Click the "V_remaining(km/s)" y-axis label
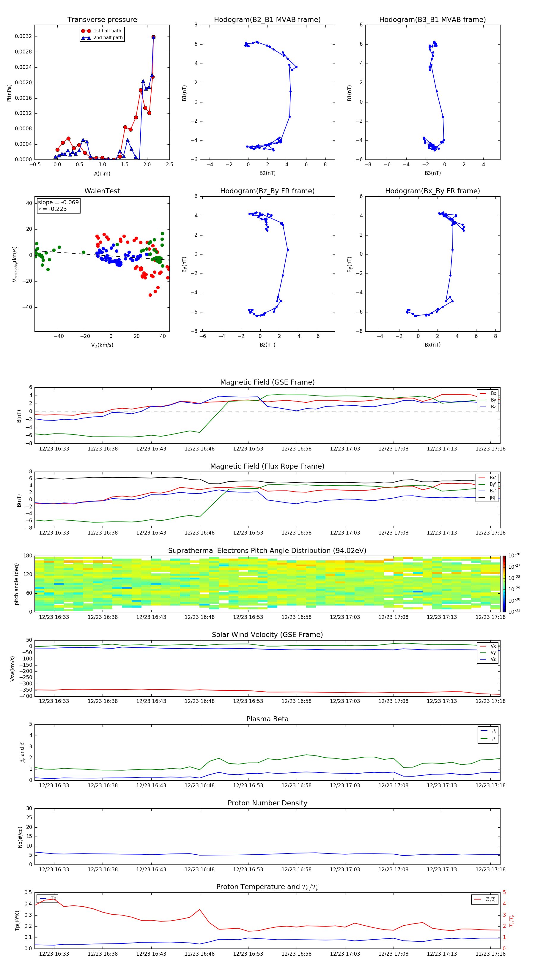This screenshot has height=980, width=535. tap(15, 264)
